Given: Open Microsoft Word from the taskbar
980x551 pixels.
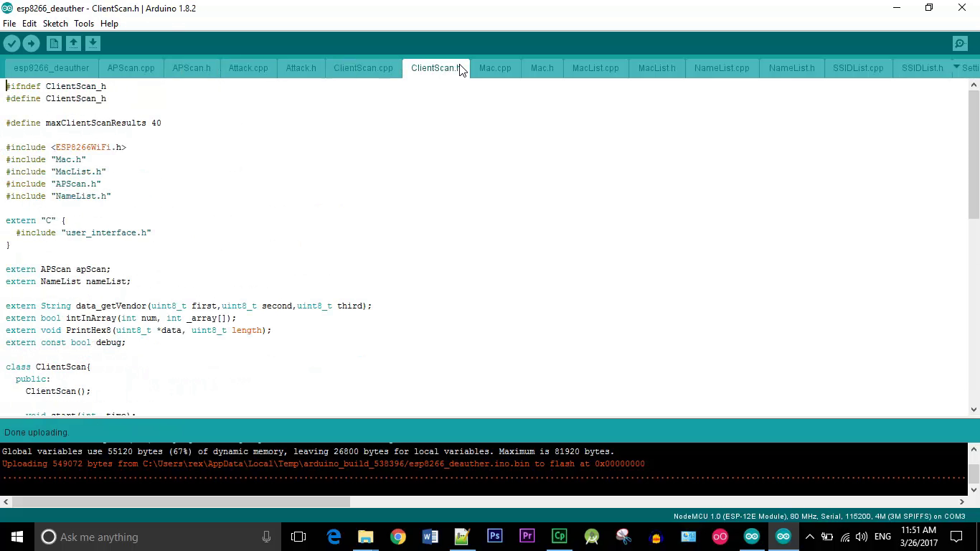Looking at the screenshot, I should 430,537.
